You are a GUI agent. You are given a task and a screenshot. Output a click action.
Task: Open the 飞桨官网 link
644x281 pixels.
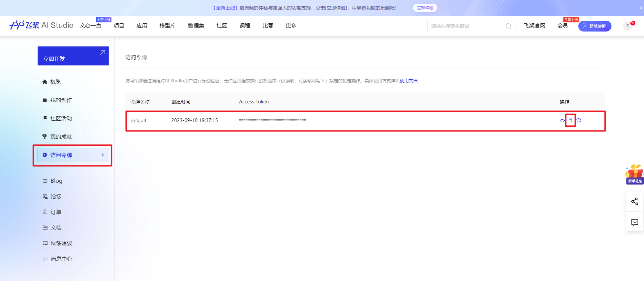click(535, 25)
